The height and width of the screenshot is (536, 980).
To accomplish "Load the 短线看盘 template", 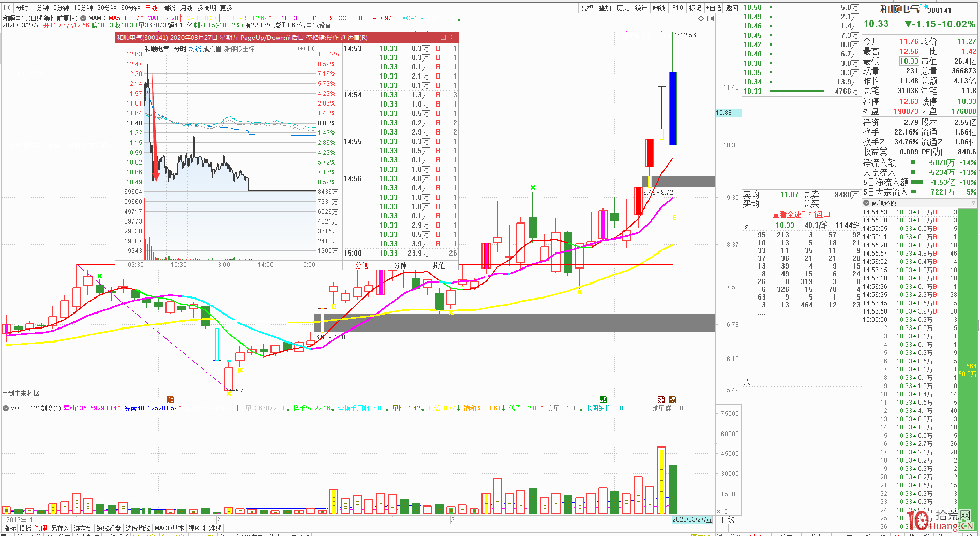I will pos(109,528).
